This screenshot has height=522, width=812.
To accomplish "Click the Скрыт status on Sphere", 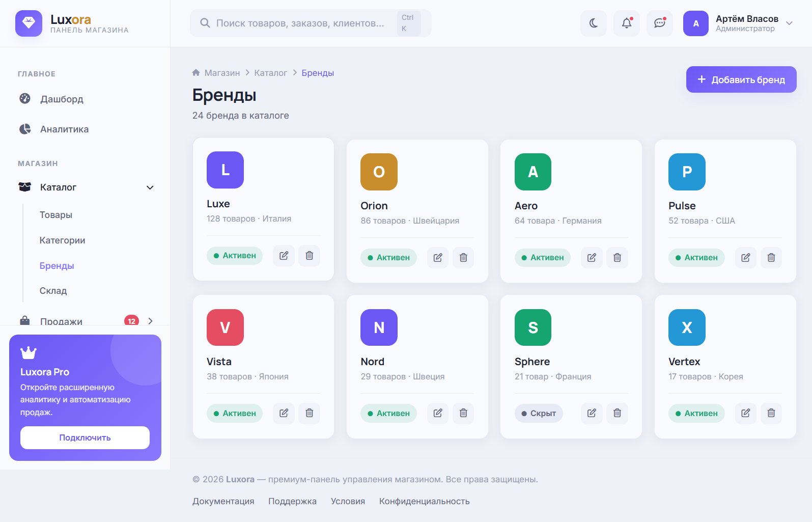I will [539, 414].
